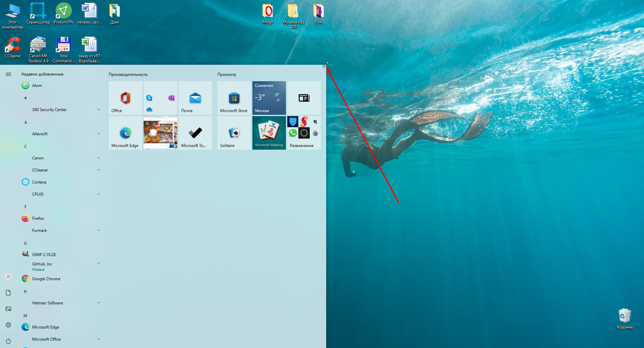Click the OneNote icon in folder tile
The width and height of the screenshot is (644, 348).
(x=171, y=98)
